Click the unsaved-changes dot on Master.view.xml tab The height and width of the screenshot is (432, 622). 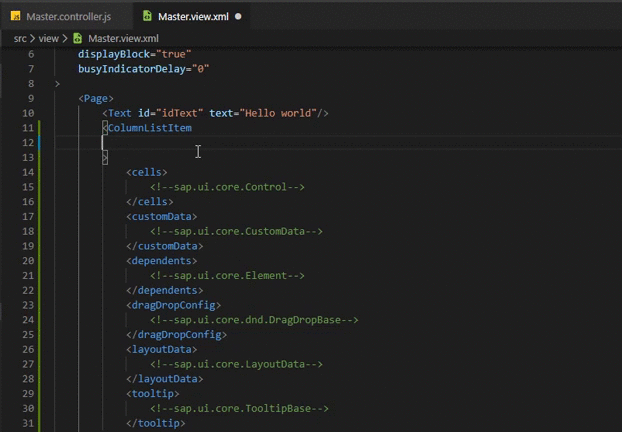[x=238, y=17]
